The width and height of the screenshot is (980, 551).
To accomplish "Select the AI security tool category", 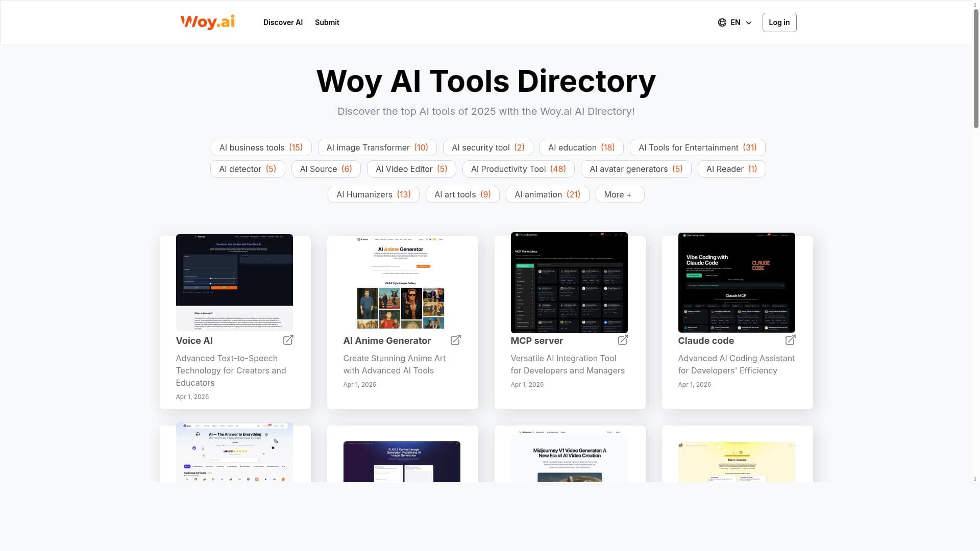I will click(x=488, y=147).
